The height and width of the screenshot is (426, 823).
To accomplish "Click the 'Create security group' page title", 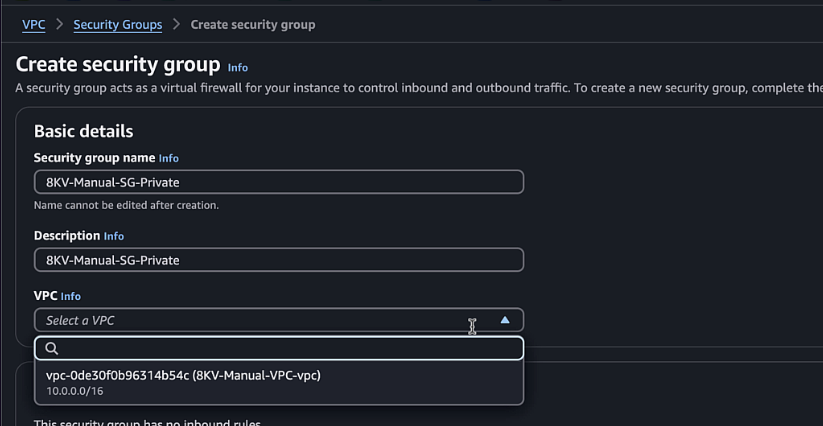I will point(118,65).
